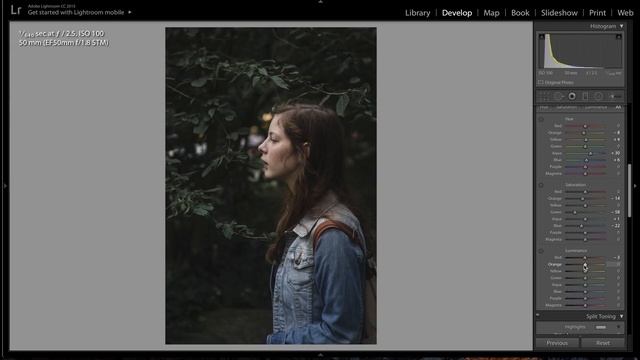Screen dimensions: 640x360
Task: Click the Luminance Orange value field
Action: click(614, 264)
